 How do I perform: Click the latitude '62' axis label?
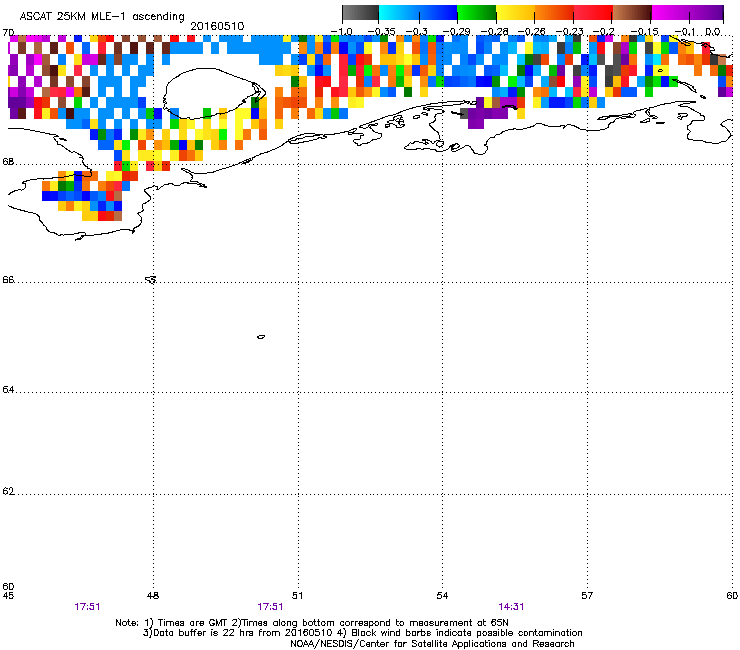click(8, 491)
